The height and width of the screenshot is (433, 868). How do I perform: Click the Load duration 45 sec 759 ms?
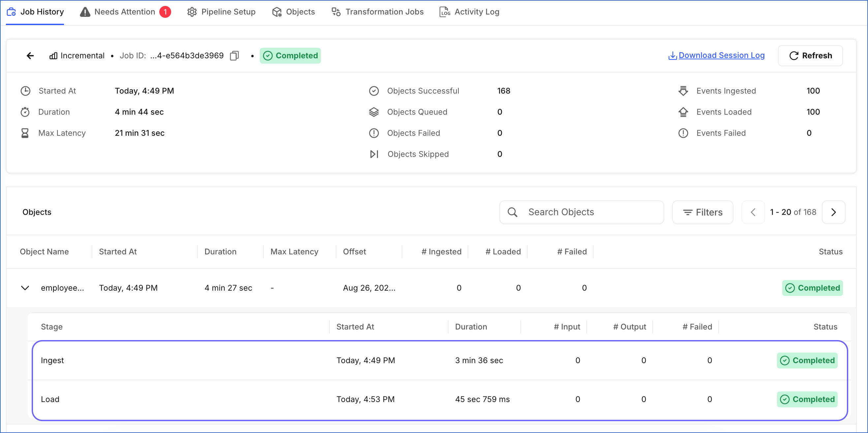(x=482, y=399)
